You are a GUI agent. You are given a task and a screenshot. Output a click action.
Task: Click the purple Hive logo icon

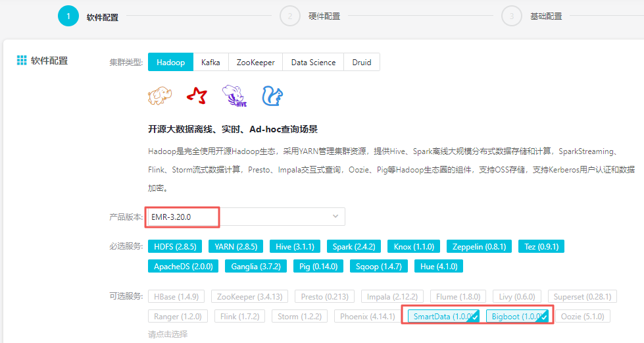tap(234, 96)
